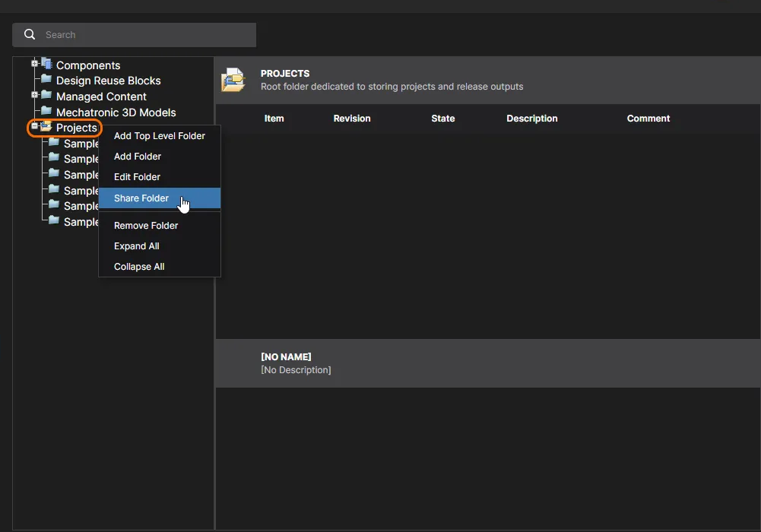Choose Share Folder from the context menu
The height and width of the screenshot is (532, 761).
(141, 198)
